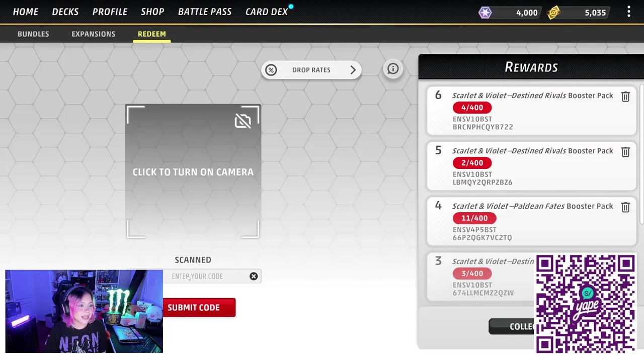
Task: Click the streamer webcam overlay
Action: click(x=84, y=311)
